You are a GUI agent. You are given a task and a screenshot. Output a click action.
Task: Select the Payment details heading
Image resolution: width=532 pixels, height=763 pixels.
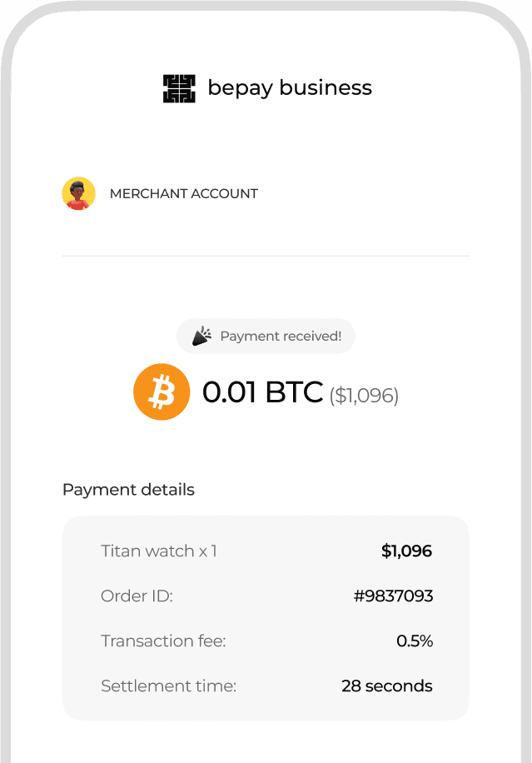127,490
